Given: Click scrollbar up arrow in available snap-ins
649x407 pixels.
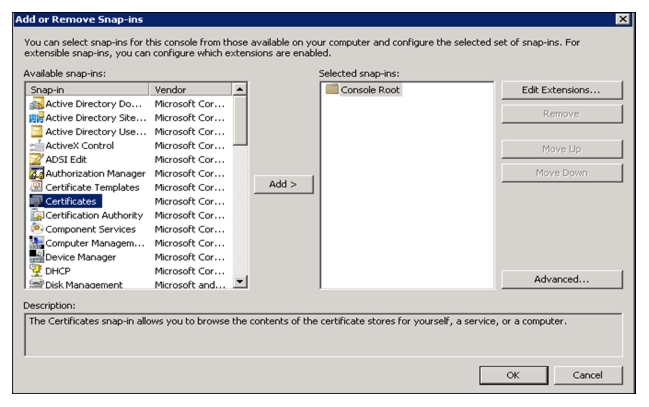Looking at the screenshot, I should 240,89.
